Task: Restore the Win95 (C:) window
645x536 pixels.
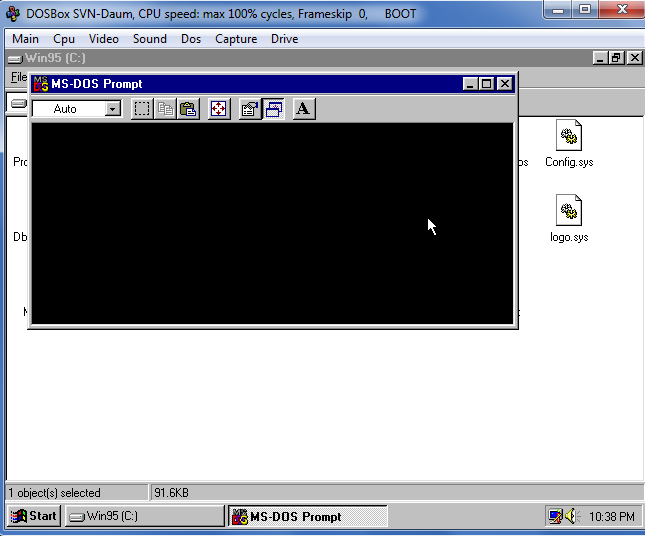Action: 617,58
